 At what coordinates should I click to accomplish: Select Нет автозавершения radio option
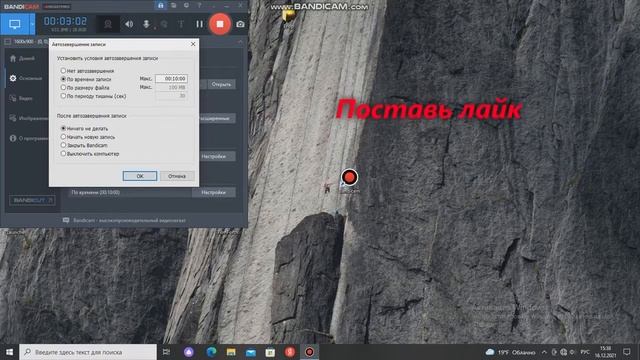click(87, 71)
